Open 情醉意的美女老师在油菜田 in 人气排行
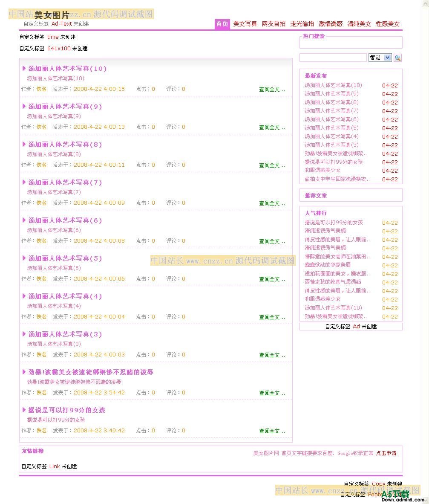429x504 pixels. 337,257
